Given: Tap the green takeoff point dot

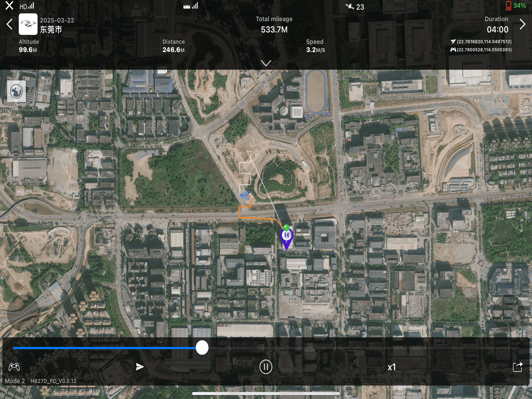Looking at the screenshot, I should (x=286, y=227).
